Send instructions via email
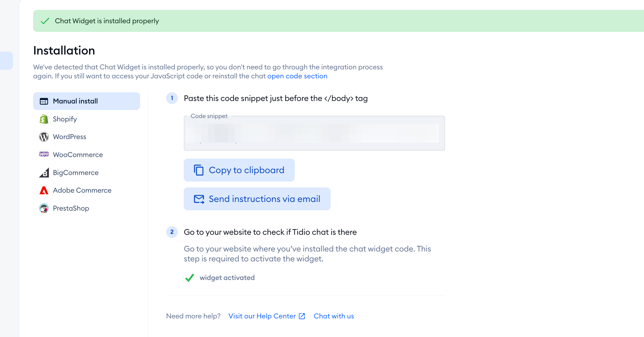Image resolution: width=644 pixels, height=337 pixels. [257, 199]
